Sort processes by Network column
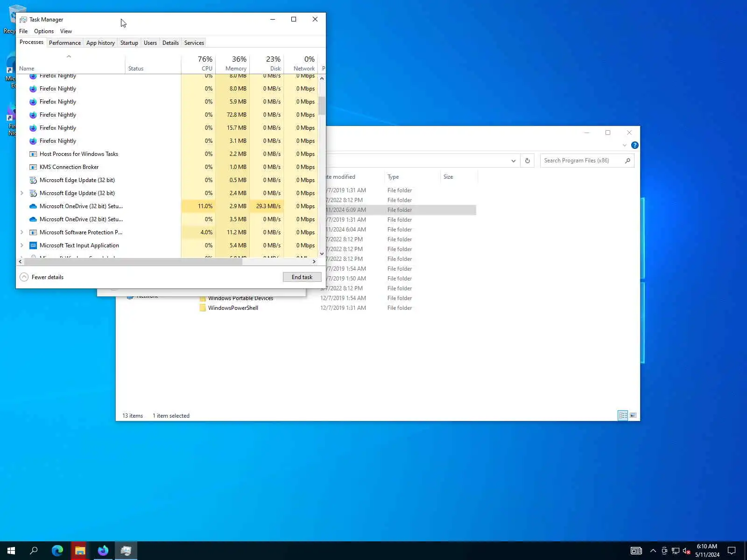The width and height of the screenshot is (747, 560). coord(301,63)
